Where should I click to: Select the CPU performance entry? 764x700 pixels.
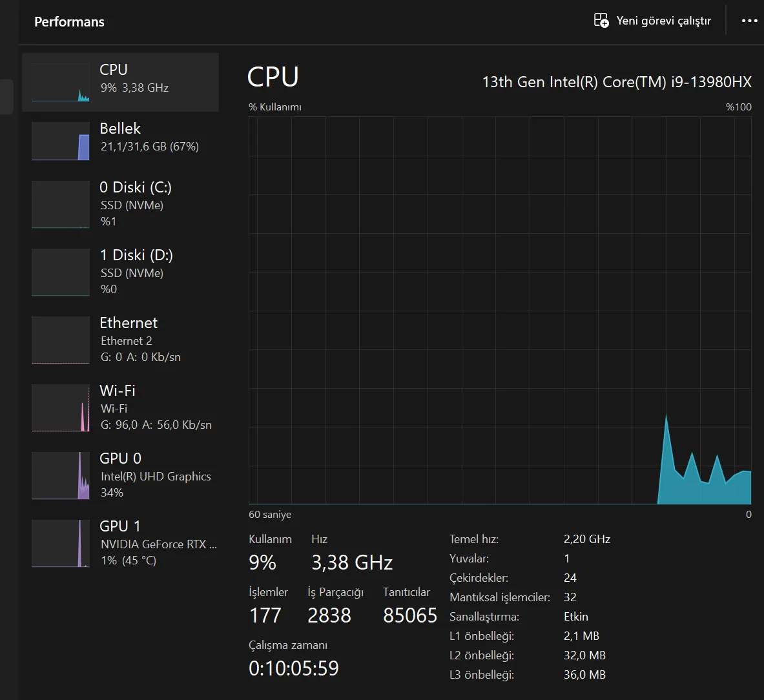coord(120,82)
